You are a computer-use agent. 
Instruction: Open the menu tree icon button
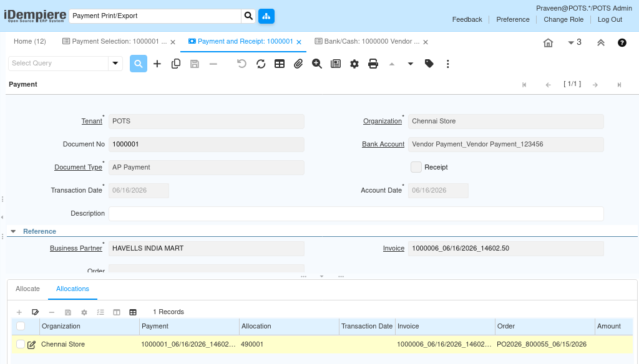tap(266, 16)
